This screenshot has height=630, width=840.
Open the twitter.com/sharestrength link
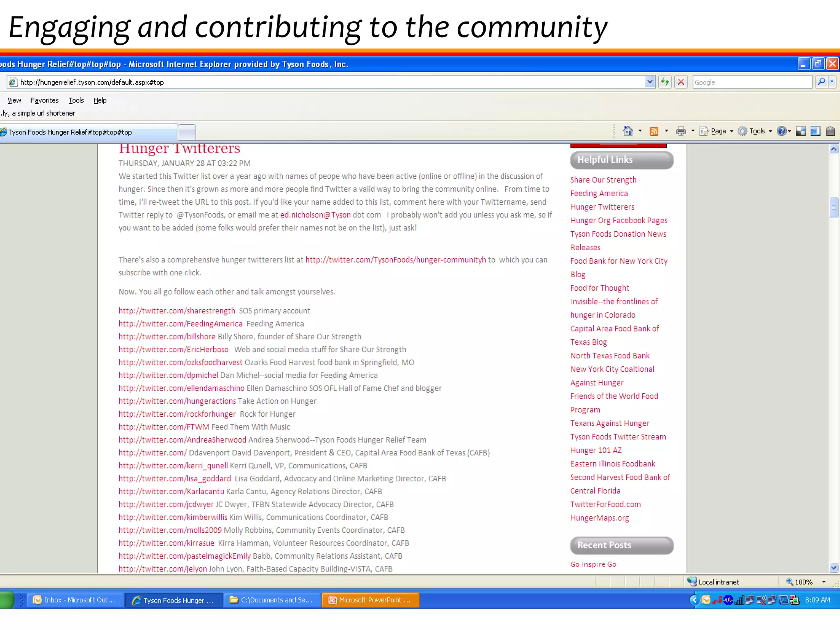(x=177, y=310)
